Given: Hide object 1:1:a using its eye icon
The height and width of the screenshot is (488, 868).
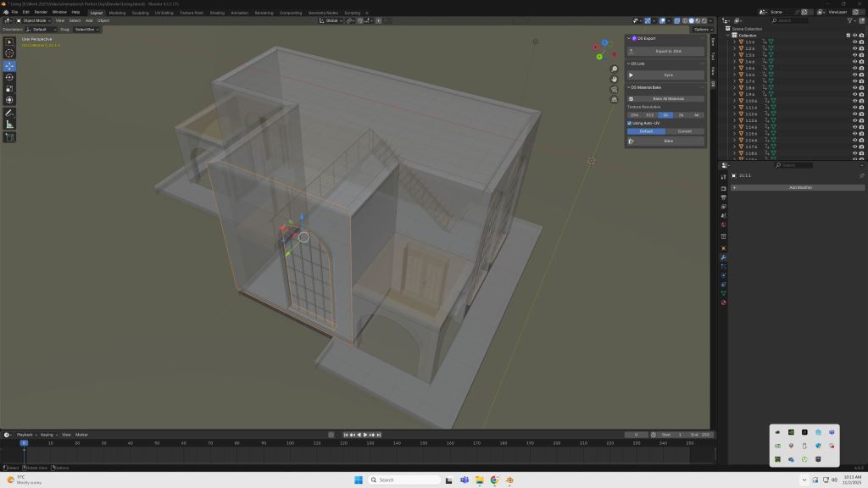Looking at the screenshot, I should 854,42.
